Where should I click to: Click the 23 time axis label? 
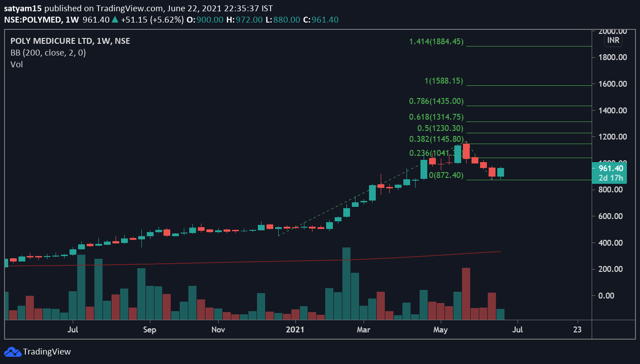[x=577, y=330]
